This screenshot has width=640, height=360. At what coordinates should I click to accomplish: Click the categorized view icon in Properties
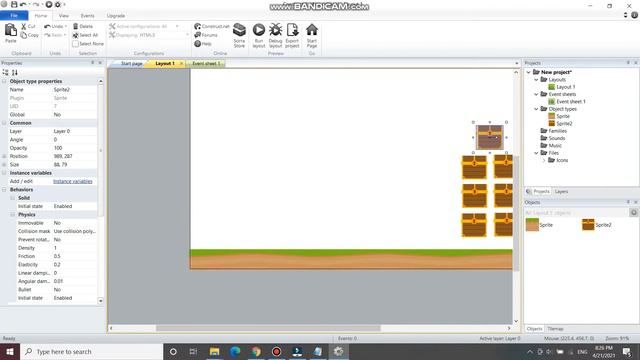5,72
